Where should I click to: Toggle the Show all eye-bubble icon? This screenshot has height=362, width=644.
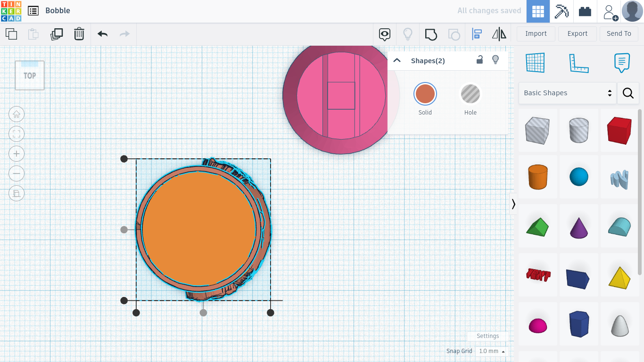coord(385,34)
